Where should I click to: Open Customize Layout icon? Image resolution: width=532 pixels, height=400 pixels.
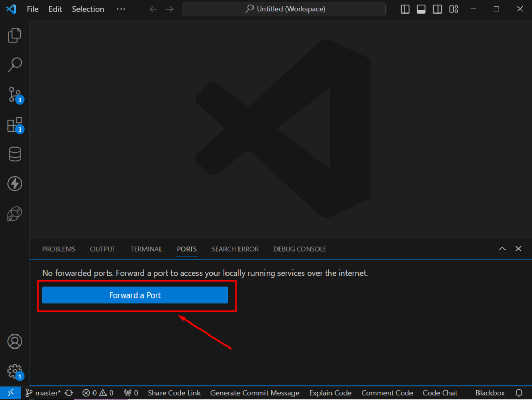point(454,9)
